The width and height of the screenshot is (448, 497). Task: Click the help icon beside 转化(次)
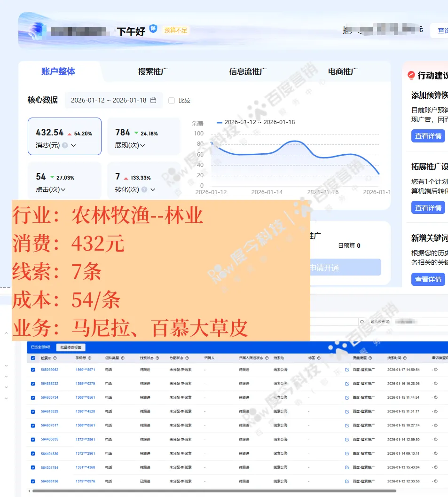pyautogui.click(x=144, y=189)
